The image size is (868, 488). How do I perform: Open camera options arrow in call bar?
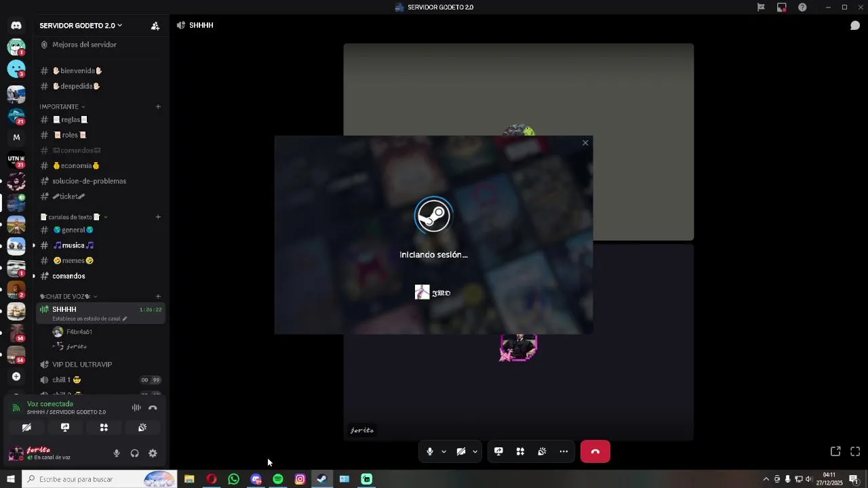coord(475,451)
